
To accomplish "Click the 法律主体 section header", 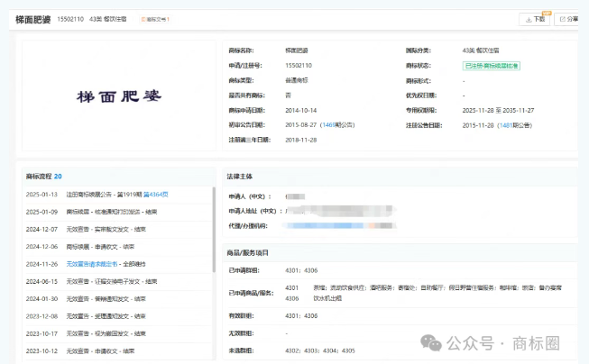I will pos(241,177).
